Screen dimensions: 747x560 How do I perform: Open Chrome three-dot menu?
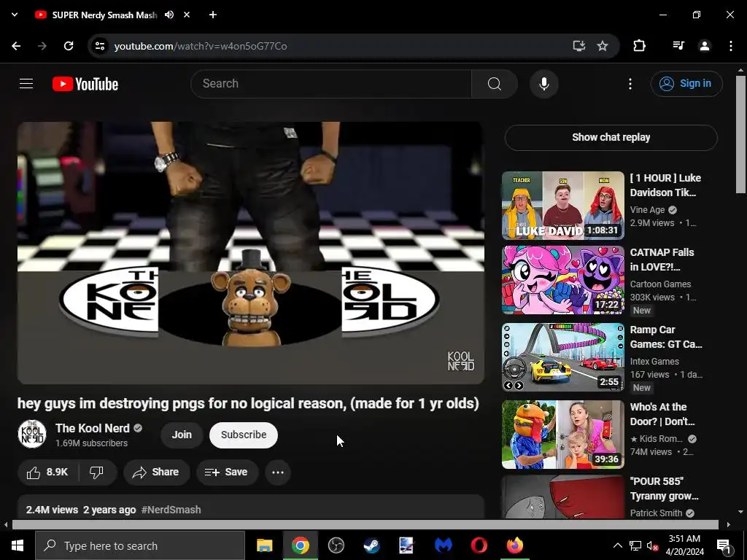click(x=731, y=46)
